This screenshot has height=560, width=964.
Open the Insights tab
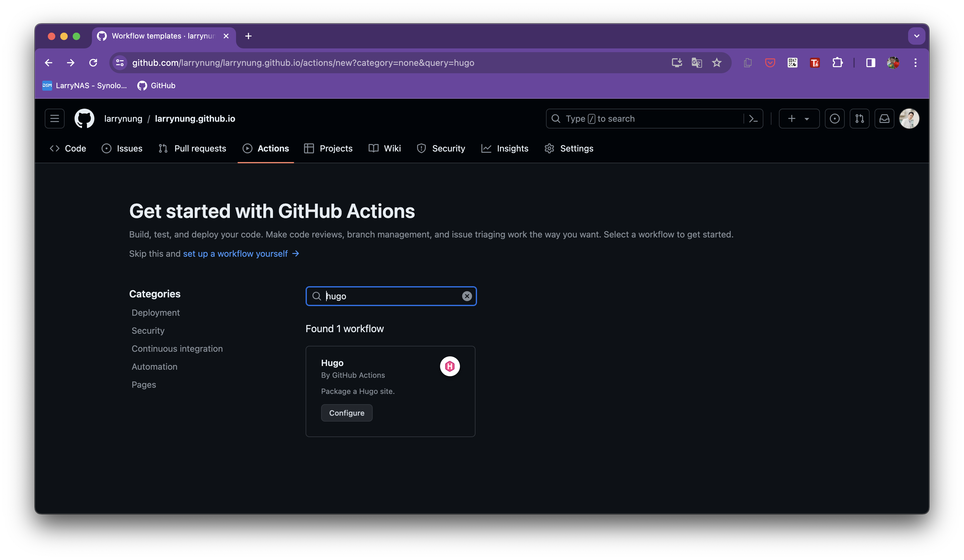click(x=505, y=148)
